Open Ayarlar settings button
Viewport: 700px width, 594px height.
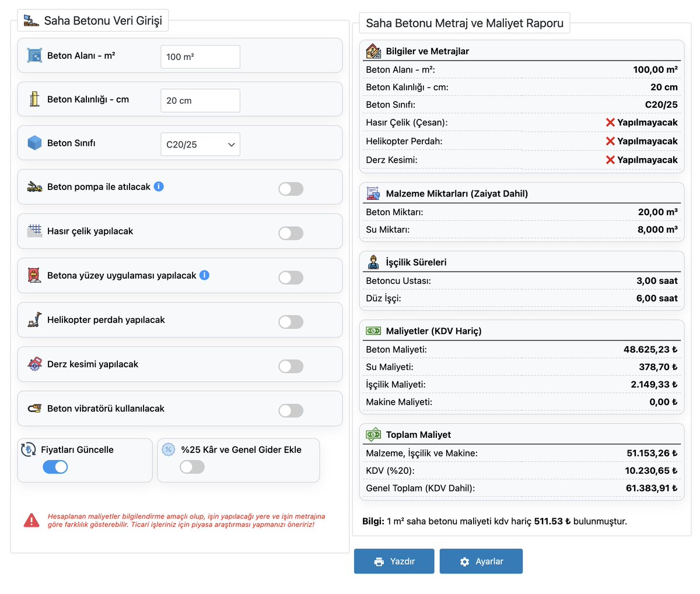[x=481, y=561]
